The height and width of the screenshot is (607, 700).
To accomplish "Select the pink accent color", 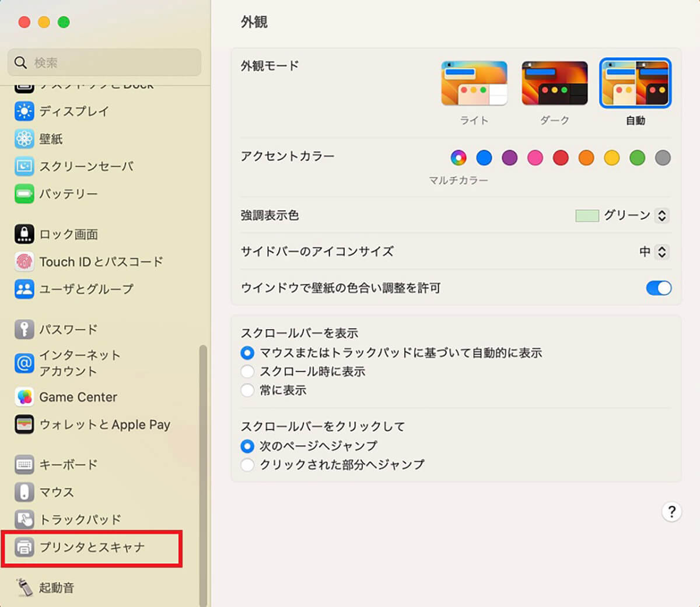I will coord(535,158).
